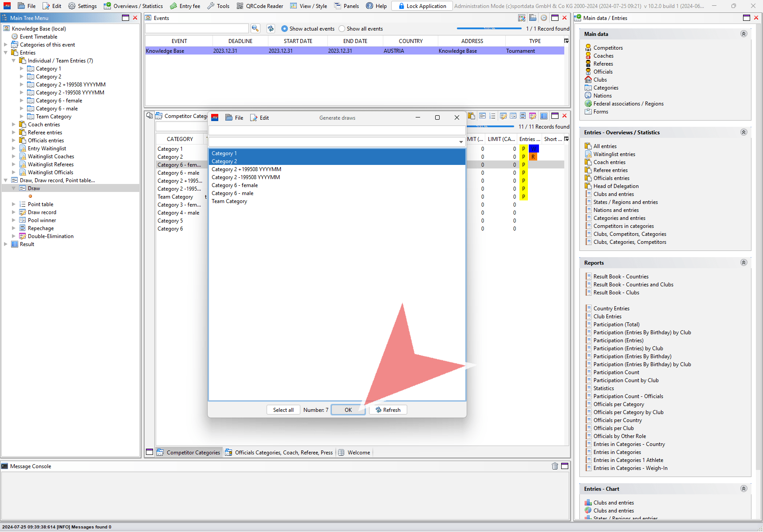Open the Entry fee menu
The width and height of the screenshot is (763, 532).
click(x=185, y=6)
